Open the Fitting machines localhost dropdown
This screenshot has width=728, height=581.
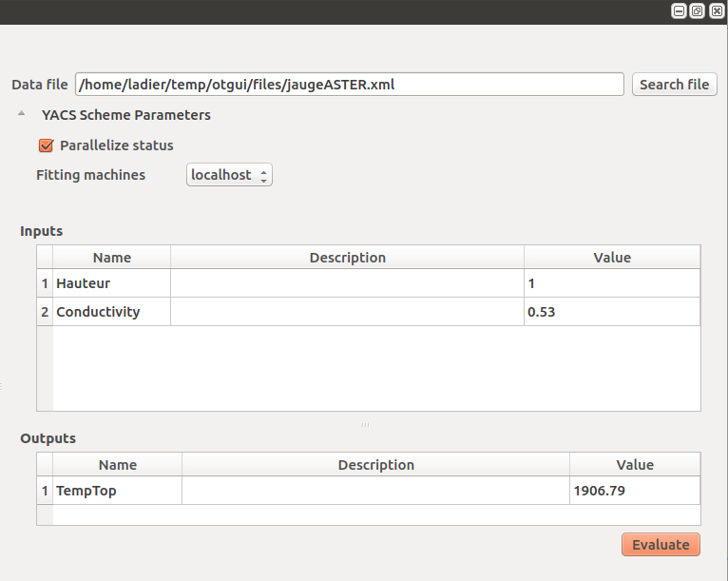(x=229, y=175)
